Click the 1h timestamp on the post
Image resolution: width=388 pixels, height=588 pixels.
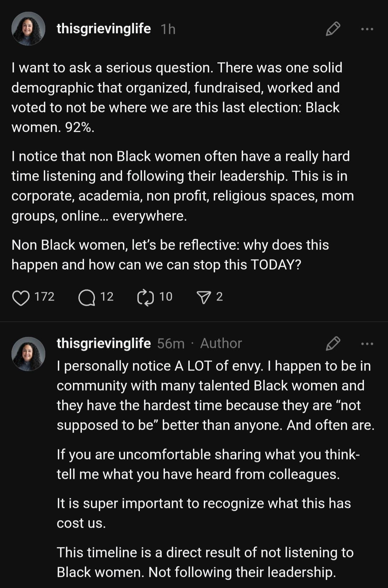click(x=168, y=29)
